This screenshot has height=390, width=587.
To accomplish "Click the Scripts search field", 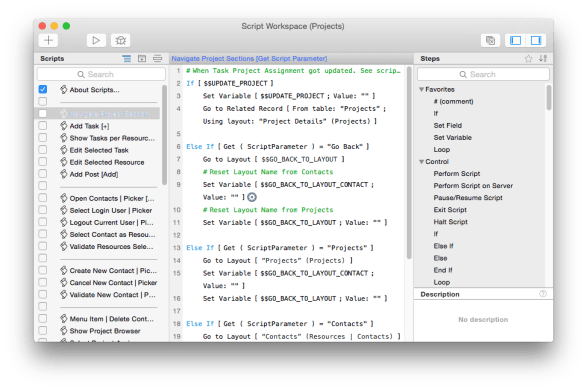I will [x=101, y=74].
